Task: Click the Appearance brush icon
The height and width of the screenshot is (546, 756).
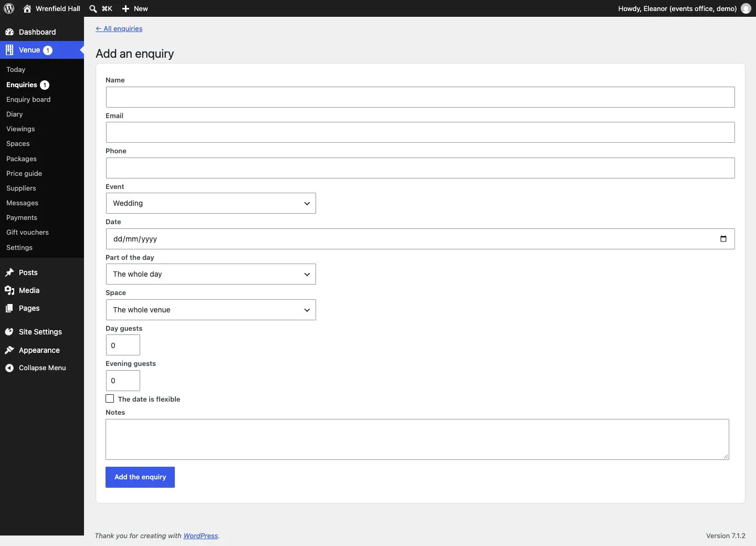Action: [9, 350]
